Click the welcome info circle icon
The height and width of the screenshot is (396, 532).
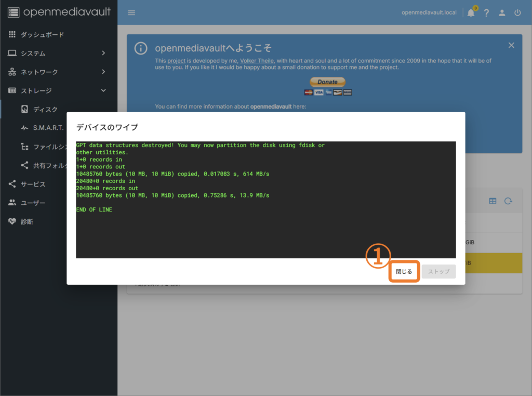141,48
